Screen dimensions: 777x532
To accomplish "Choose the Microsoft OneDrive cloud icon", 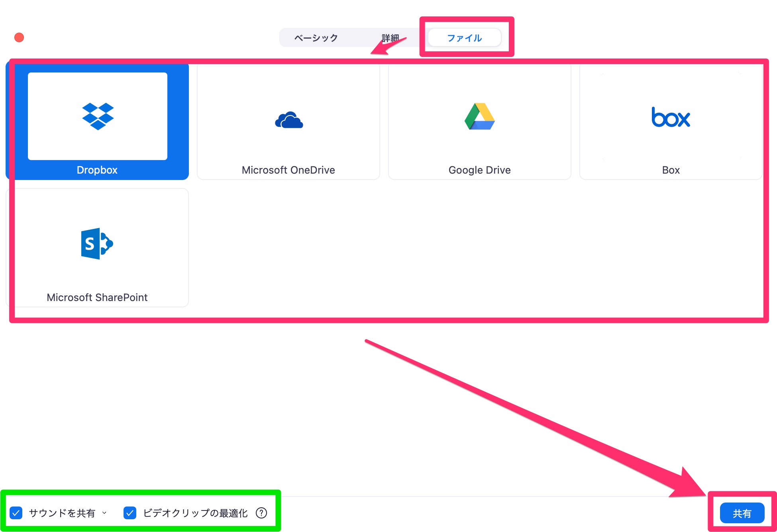I will (289, 120).
